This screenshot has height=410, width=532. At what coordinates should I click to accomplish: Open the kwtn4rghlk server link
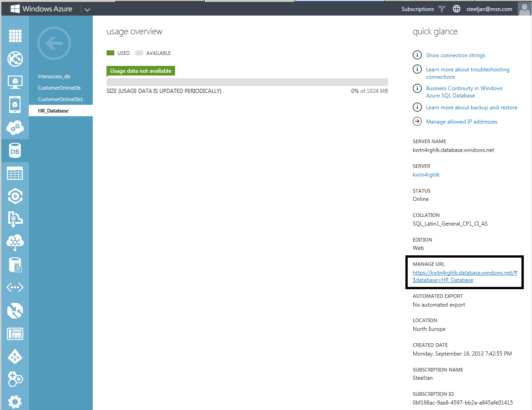(426, 175)
